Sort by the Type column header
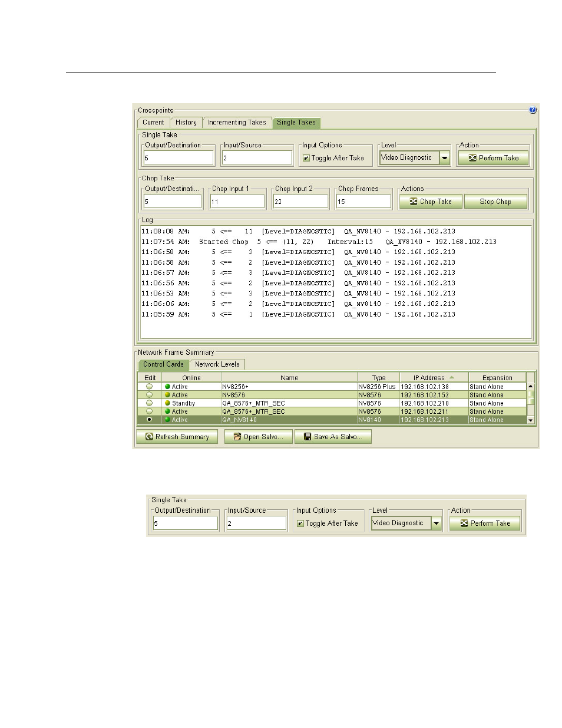The height and width of the screenshot is (728, 562). tap(379, 378)
